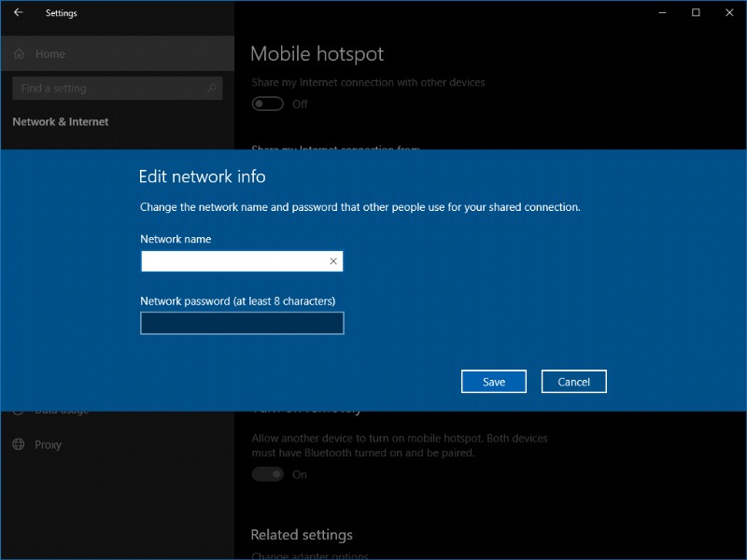Select the Home house icon
The width and height of the screenshot is (747, 560).
coord(19,54)
